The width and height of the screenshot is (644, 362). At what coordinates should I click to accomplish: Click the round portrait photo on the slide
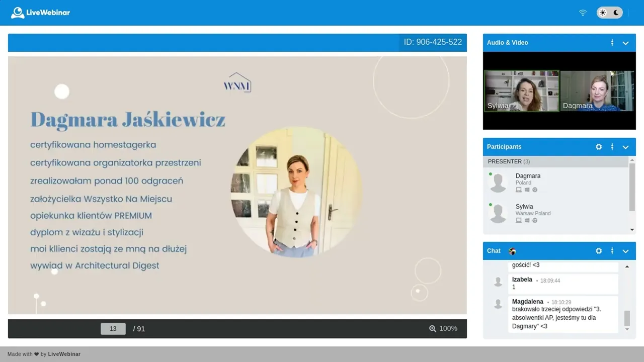(x=296, y=192)
